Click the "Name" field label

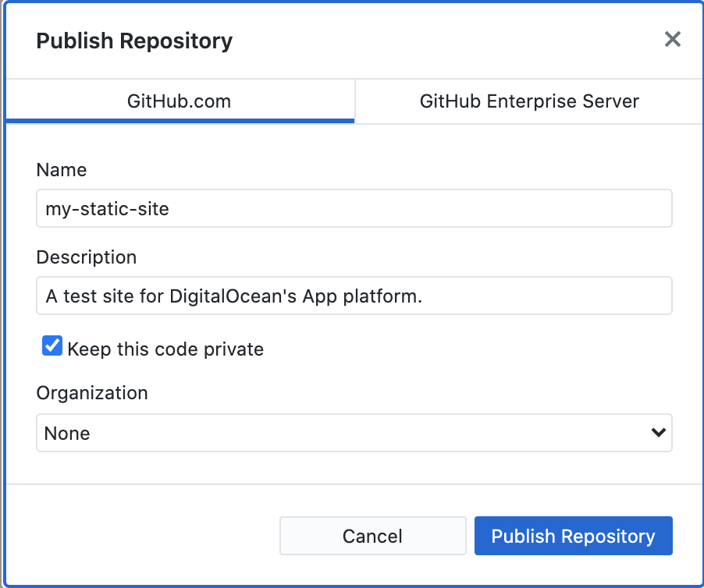point(62,170)
